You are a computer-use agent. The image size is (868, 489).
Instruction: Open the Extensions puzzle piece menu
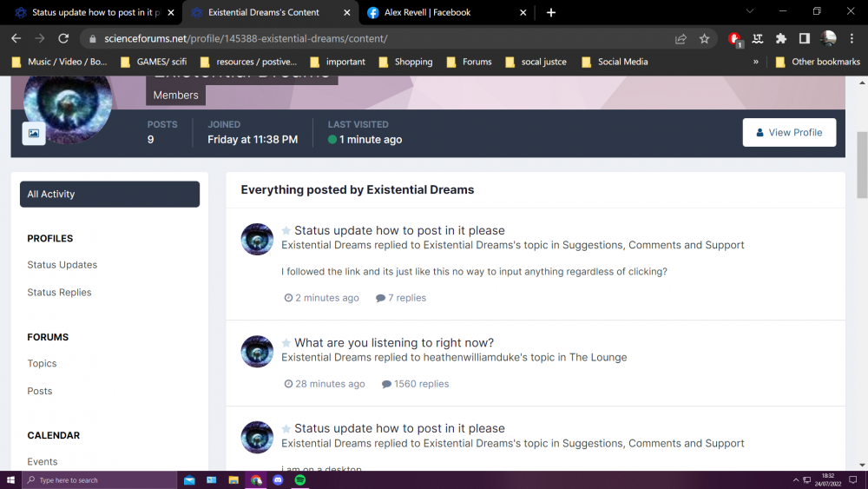point(781,39)
